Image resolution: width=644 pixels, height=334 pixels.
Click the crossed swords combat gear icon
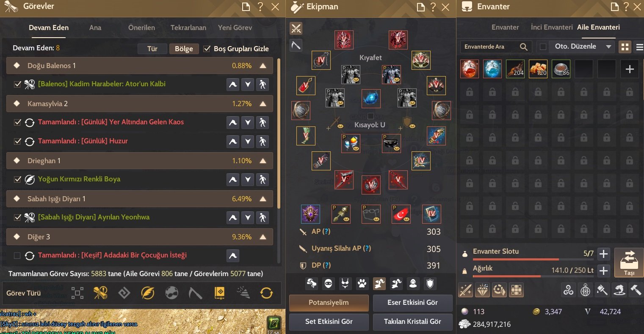point(296,28)
